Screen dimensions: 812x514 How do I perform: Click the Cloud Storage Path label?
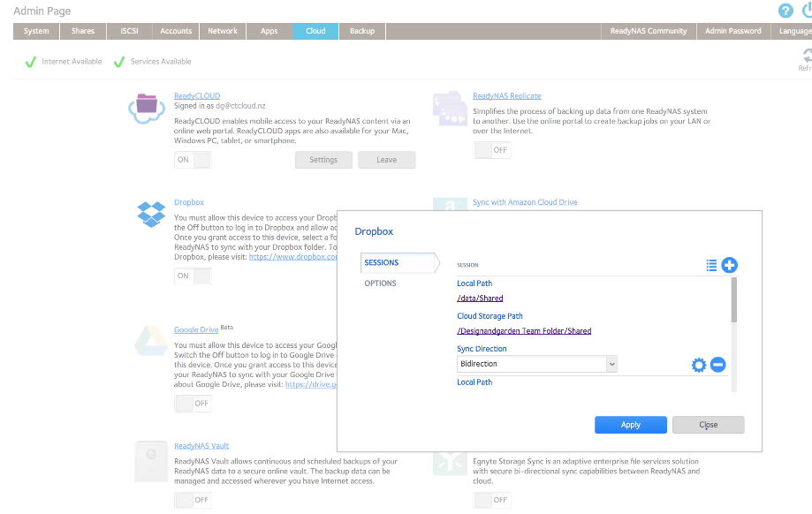pos(489,316)
